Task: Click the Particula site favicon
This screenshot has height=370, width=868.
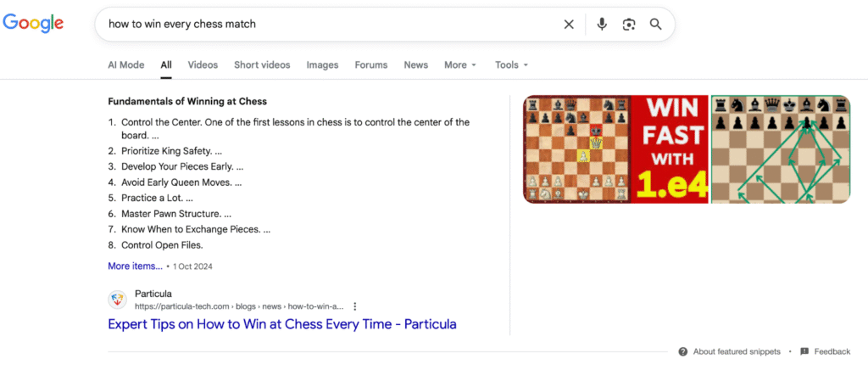Action: [x=118, y=300]
